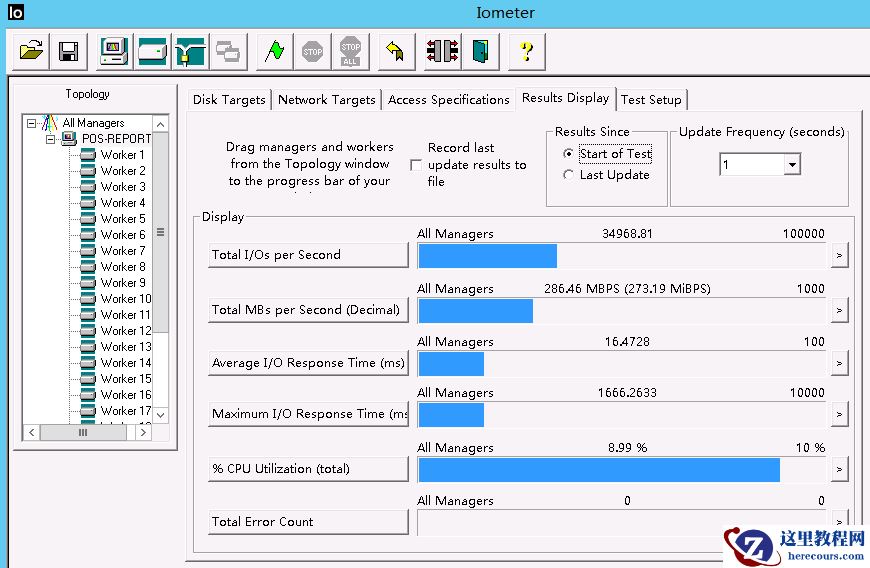Screen dimensions: 870x568
Task: Click the Open test configuration folder icon
Action: pos(32,50)
